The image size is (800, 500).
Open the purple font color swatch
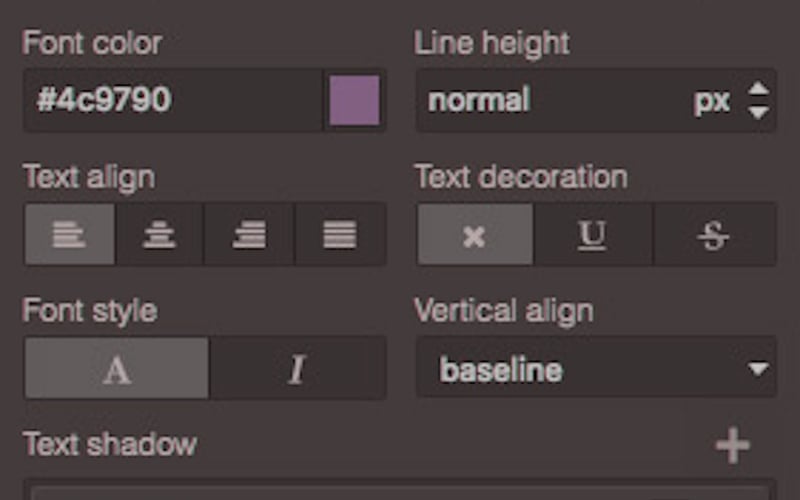point(354,100)
